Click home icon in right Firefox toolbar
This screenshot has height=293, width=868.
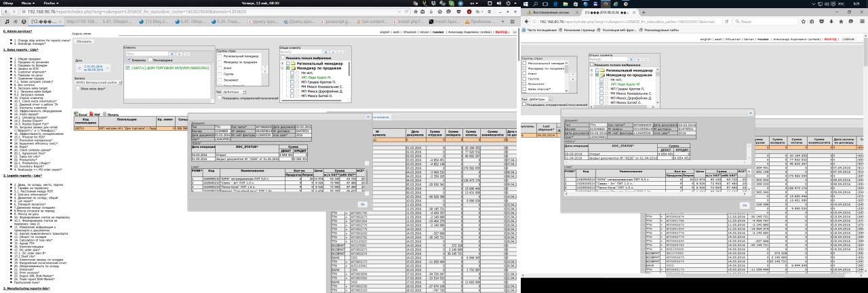tap(841, 21)
